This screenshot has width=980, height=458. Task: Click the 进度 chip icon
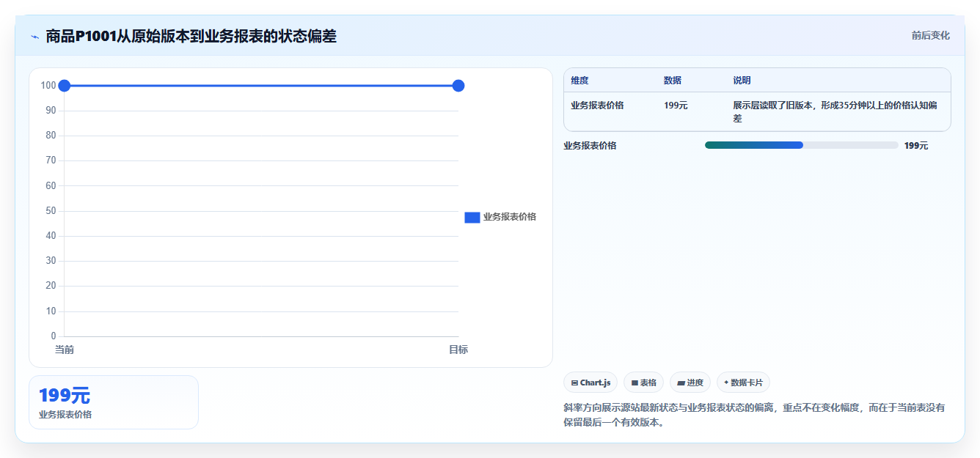pyautogui.click(x=681, y=383)
